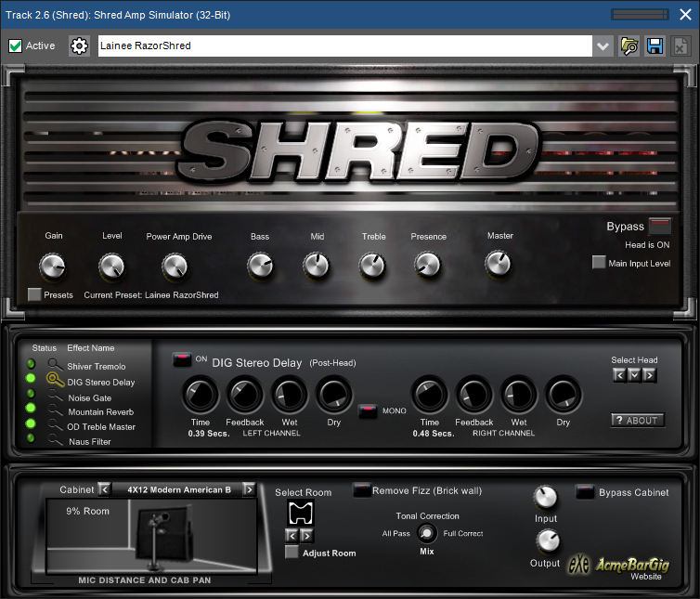Select Shiver Tremolo effect name
700x599 pixels.
point(97,366)
